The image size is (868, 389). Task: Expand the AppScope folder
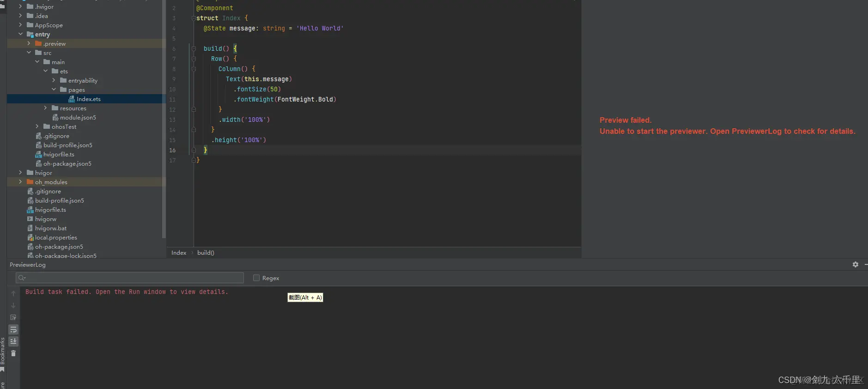[20, 25]
